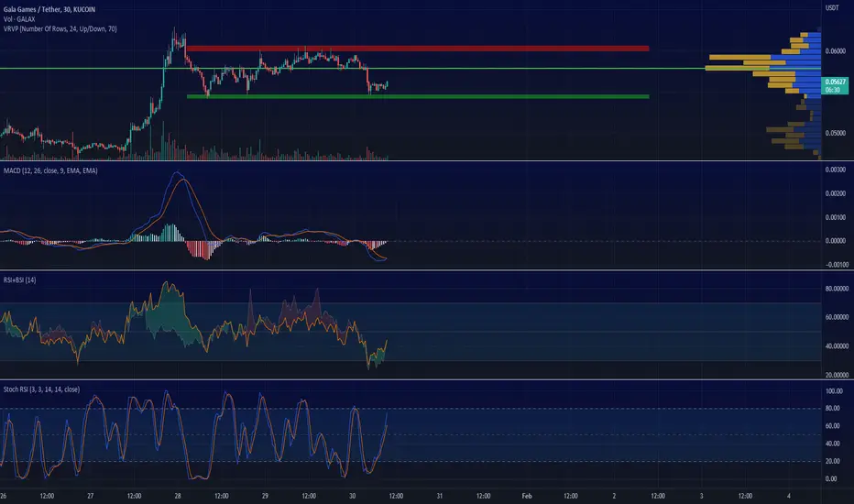Click the green support zone rectangle
This screenshot has width=854, height=504.
[418, 96]
